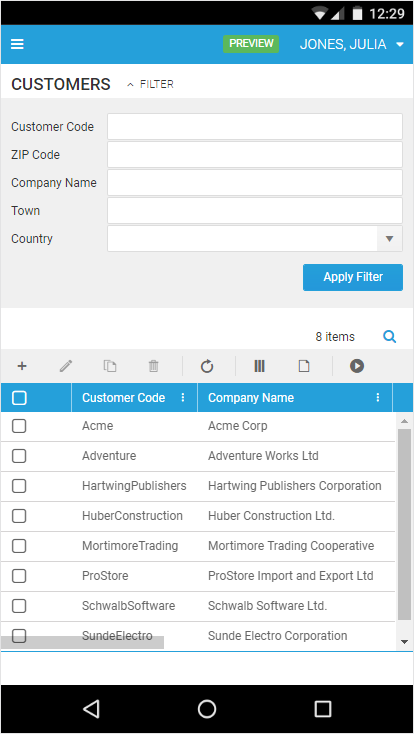Collapse the FILTER section
414x734 pixels.
click(x=150, y=84)
